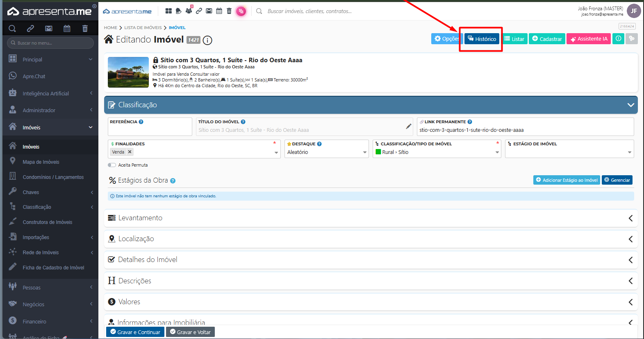Open notifications bell in top toolbar

click(178, 11)
